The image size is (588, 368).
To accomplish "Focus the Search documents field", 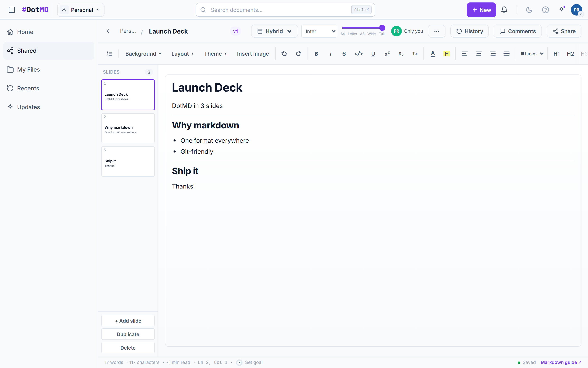I will coord(285,10).
